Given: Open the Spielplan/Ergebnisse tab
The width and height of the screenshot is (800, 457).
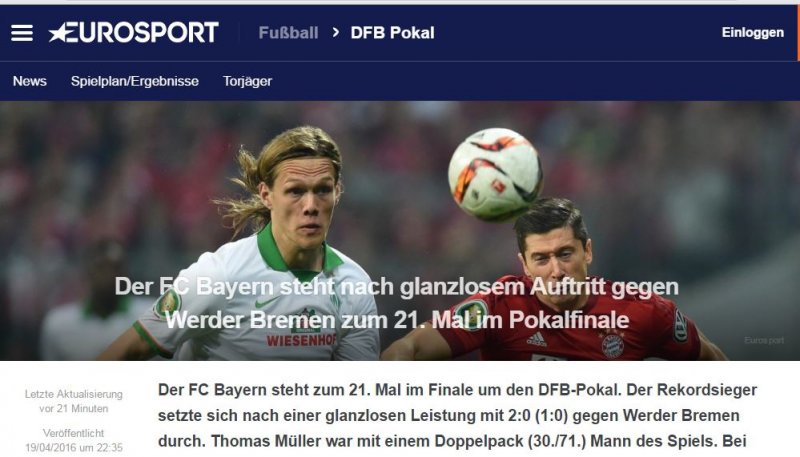Looking at the screenshot, I should pyautogui.click(x=135, y=81).
